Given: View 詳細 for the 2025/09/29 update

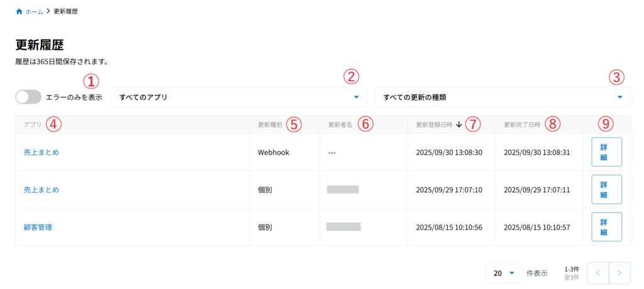Looking at the screenshot, I should [x=606, y=190].
